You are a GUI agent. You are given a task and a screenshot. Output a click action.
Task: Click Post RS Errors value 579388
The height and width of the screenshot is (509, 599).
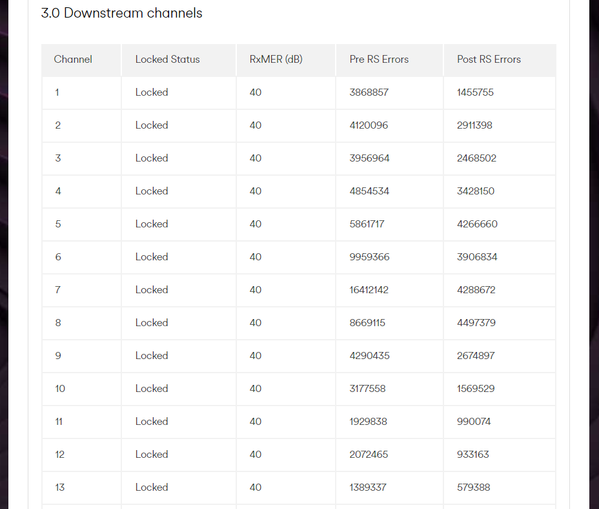coord(473,487)
